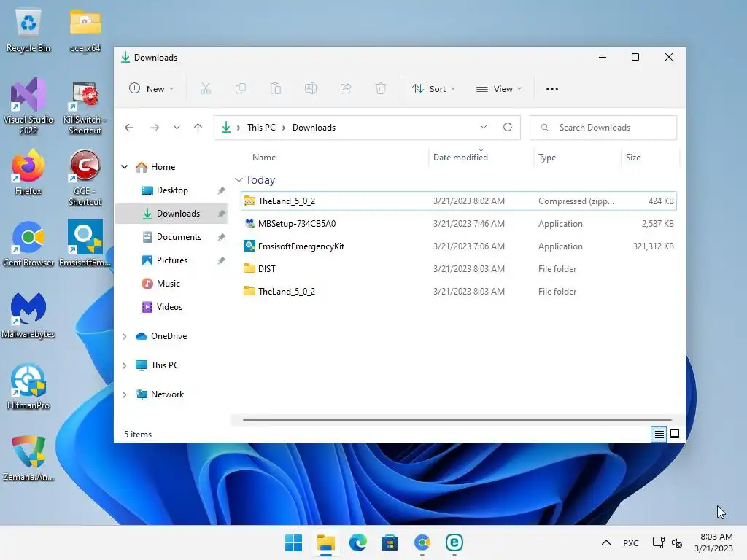This screenshot has height=560, width=747.
Task: Click the Rename icon in toolbar
Action: tap(311, 88)
